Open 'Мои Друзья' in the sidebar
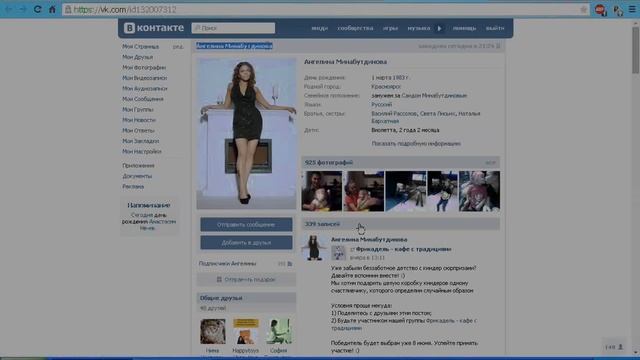This screenshot has height=360, width=640. click(138, 57)
